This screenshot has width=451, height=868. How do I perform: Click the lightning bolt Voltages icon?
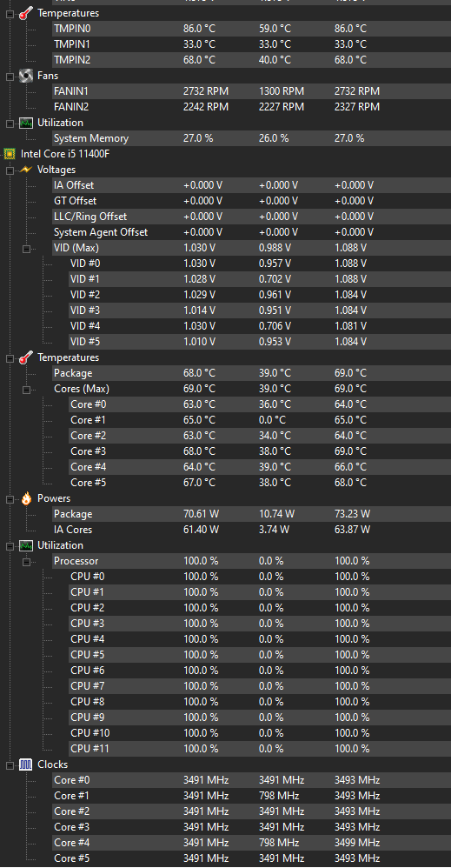(x=25, y=170)
